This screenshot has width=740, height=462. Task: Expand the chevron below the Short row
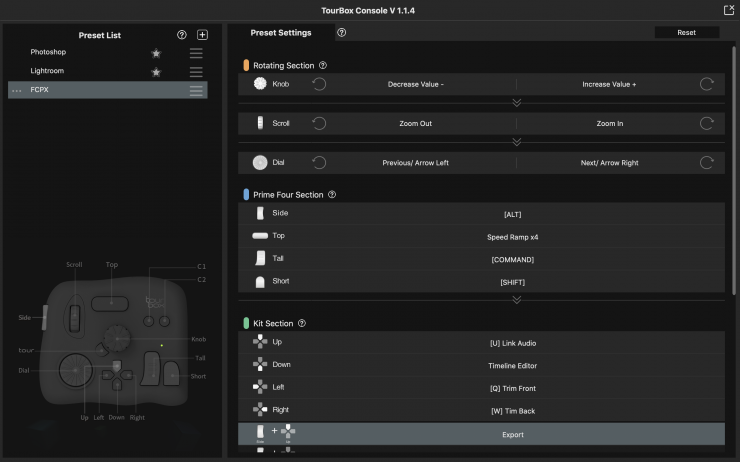pyautogui.click(x=517, y=299)
